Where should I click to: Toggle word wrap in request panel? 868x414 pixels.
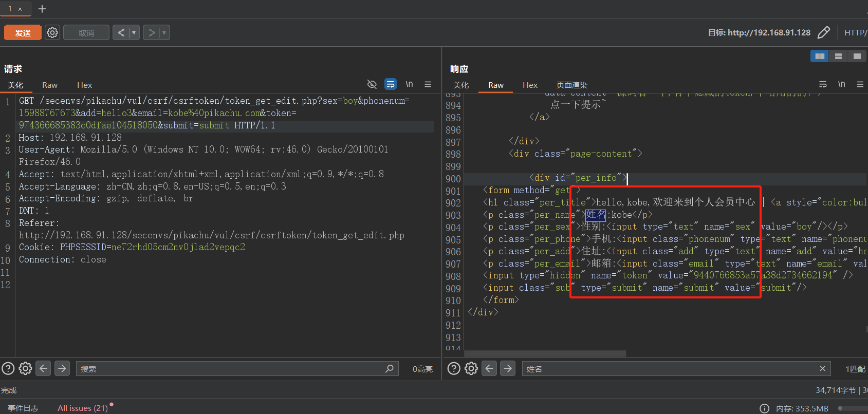391,84
